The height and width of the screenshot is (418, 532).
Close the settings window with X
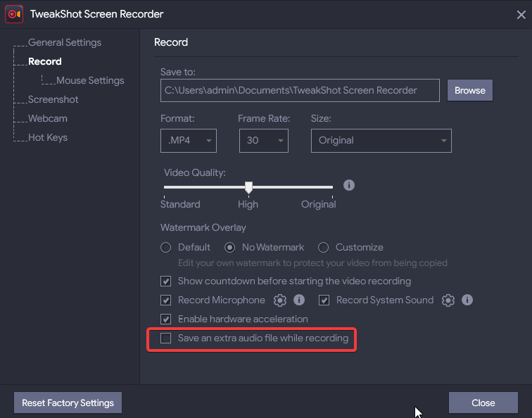pyautogui.click(x=520, y=13)
